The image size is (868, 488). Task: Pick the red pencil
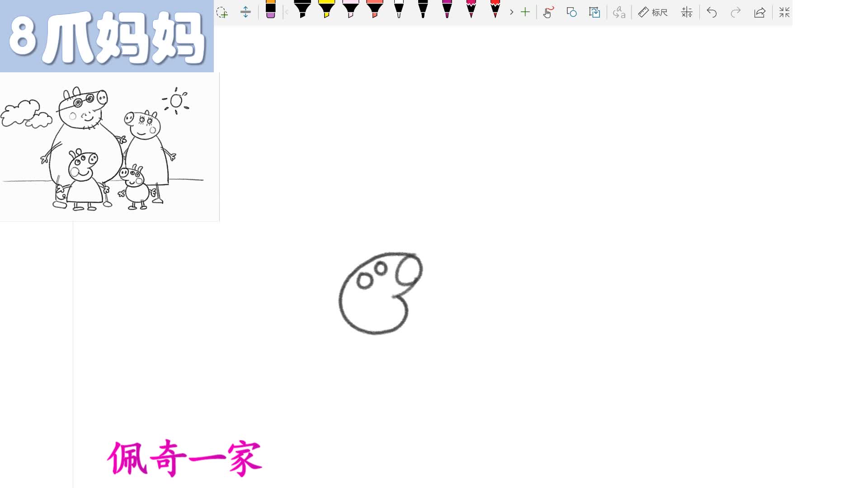495,9
